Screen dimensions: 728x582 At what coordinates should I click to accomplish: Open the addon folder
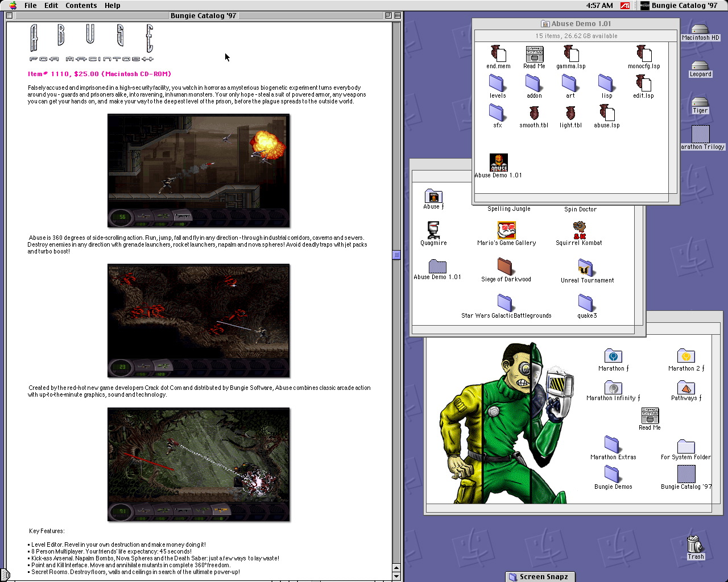pyautogui.click(x=534, y=84)
